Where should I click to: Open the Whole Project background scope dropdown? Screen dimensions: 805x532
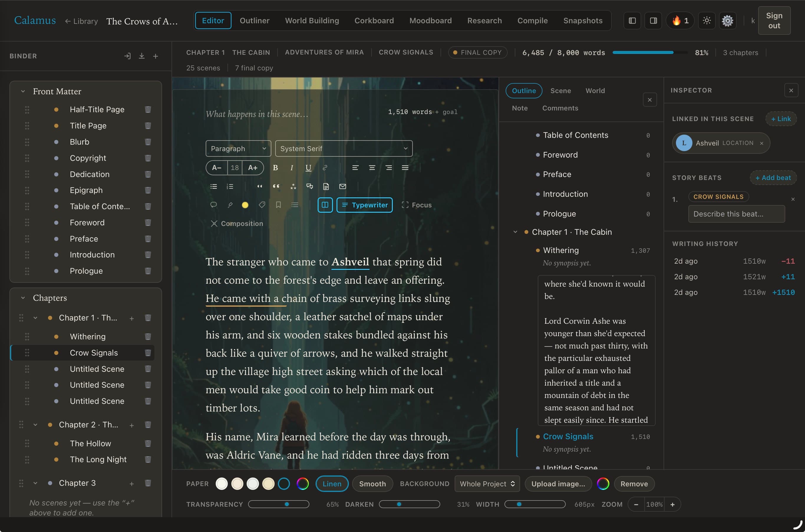[487, 484]
